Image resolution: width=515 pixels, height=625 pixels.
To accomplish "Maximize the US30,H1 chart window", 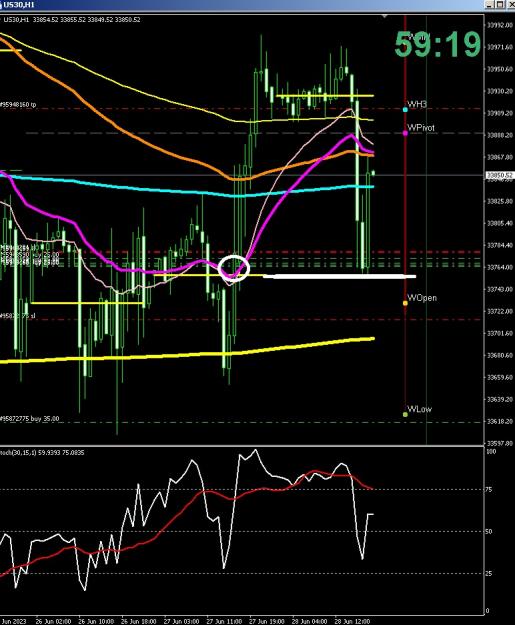I will click(x=500, y=4).
